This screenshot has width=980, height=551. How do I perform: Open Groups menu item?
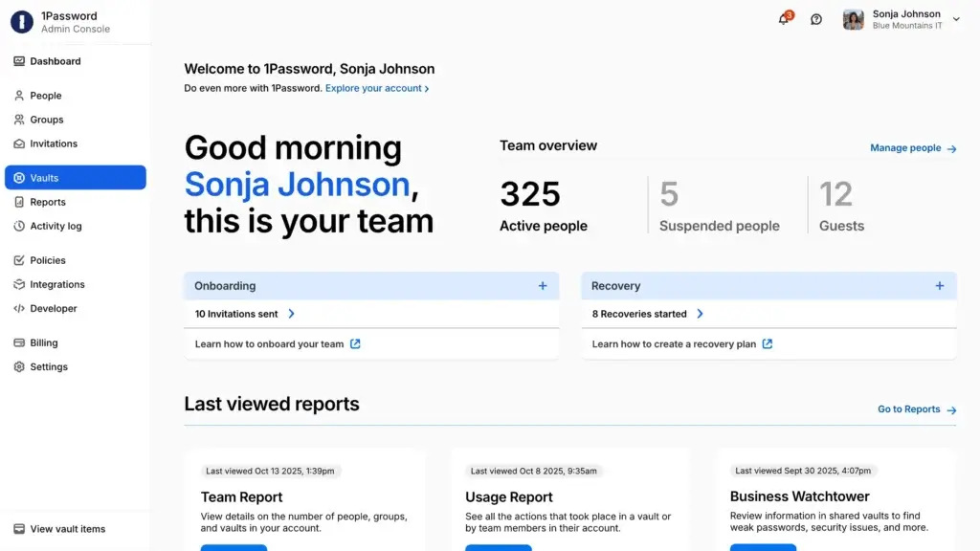tap(75, 120)
